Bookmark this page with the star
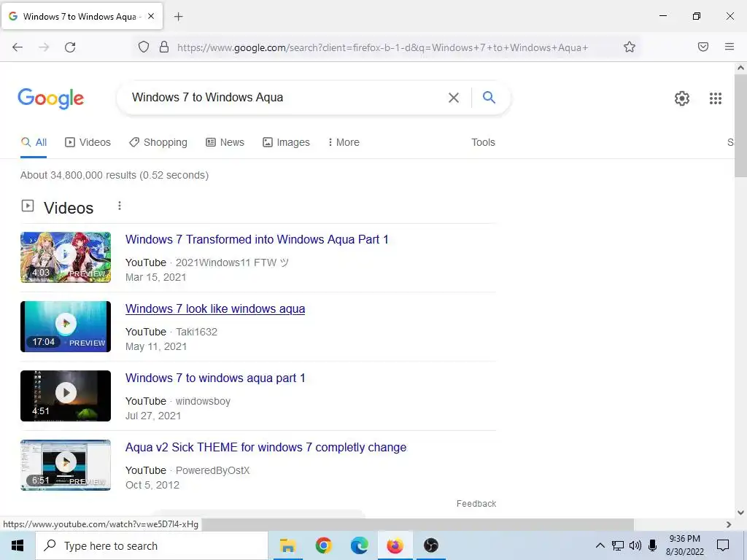 click(x=630, y=47)
